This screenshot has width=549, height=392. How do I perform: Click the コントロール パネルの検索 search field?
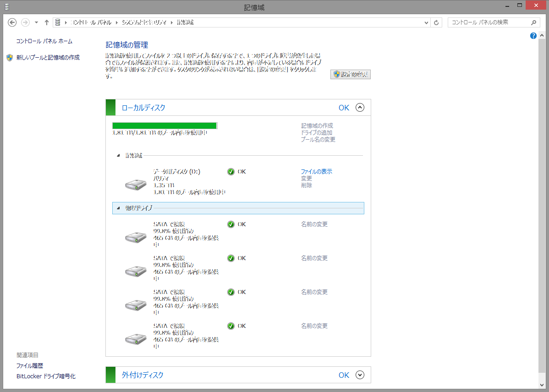[488, 22]
